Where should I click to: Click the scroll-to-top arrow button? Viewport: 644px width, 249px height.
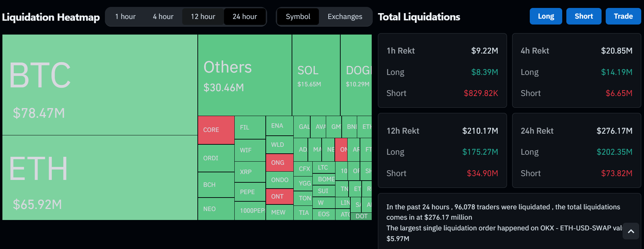631,231
